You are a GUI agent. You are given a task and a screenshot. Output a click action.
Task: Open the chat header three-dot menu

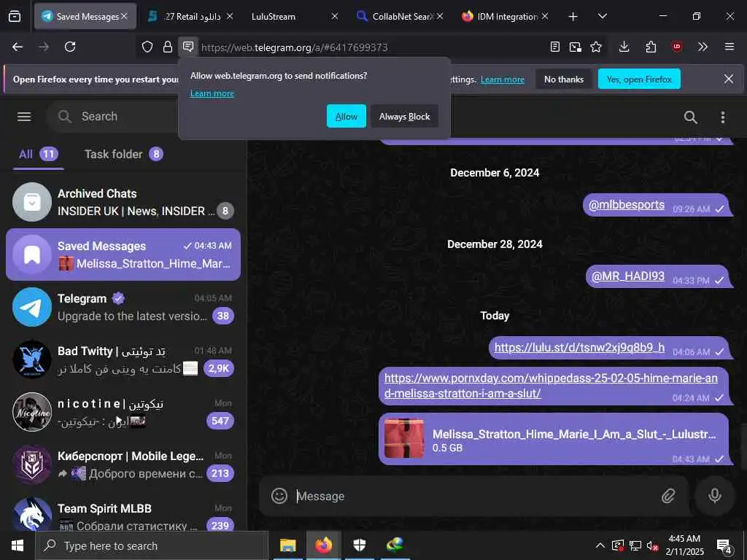click(x=723, y=117)
